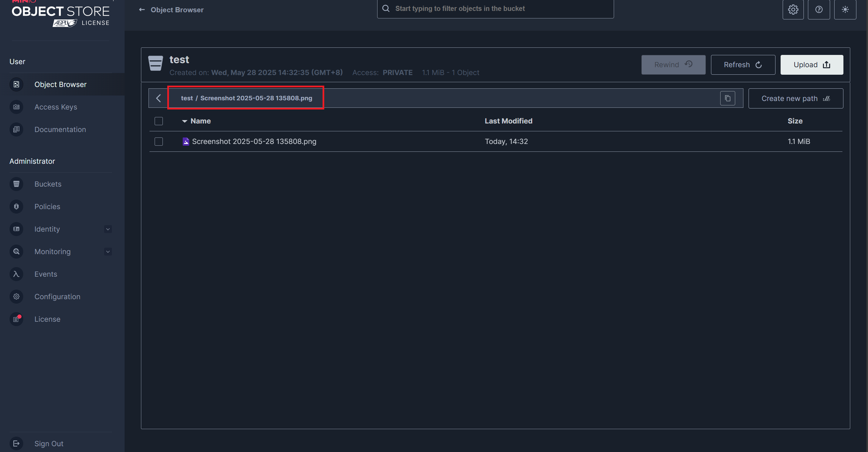Click the 'Object Browser' page title text
Image resolution: width=868 pixels, height=452 pixels.
coord(177,10)
